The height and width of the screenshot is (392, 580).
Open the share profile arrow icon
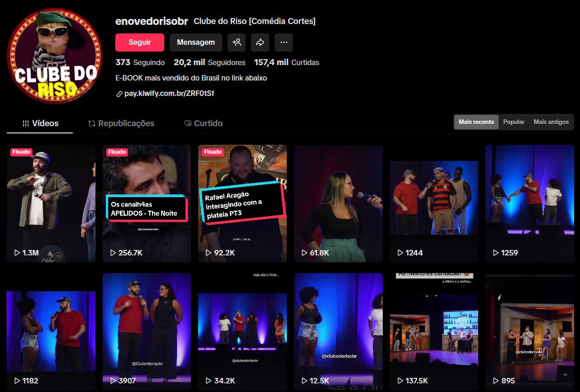260,42
